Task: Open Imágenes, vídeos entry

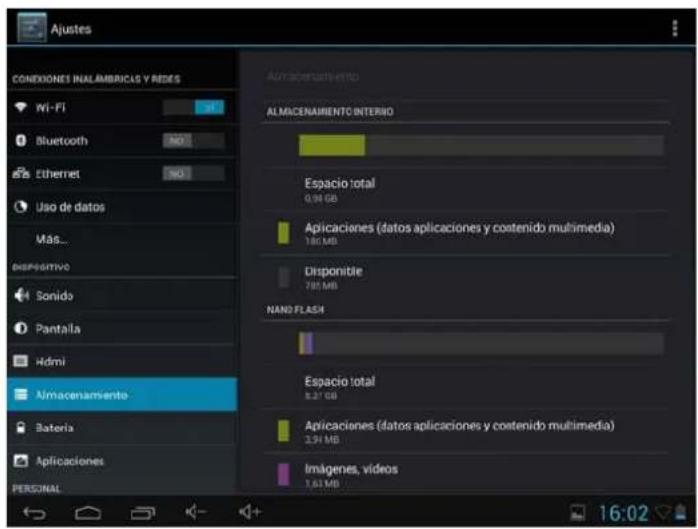Action: tap(466, 474)
